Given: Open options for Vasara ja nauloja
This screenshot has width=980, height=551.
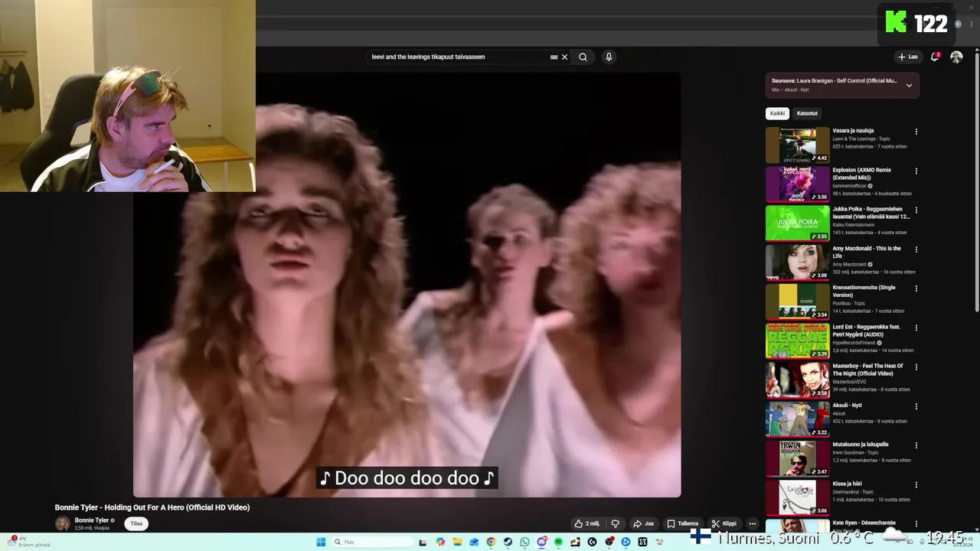Looking at the screenshot, I should coord(916,132).
